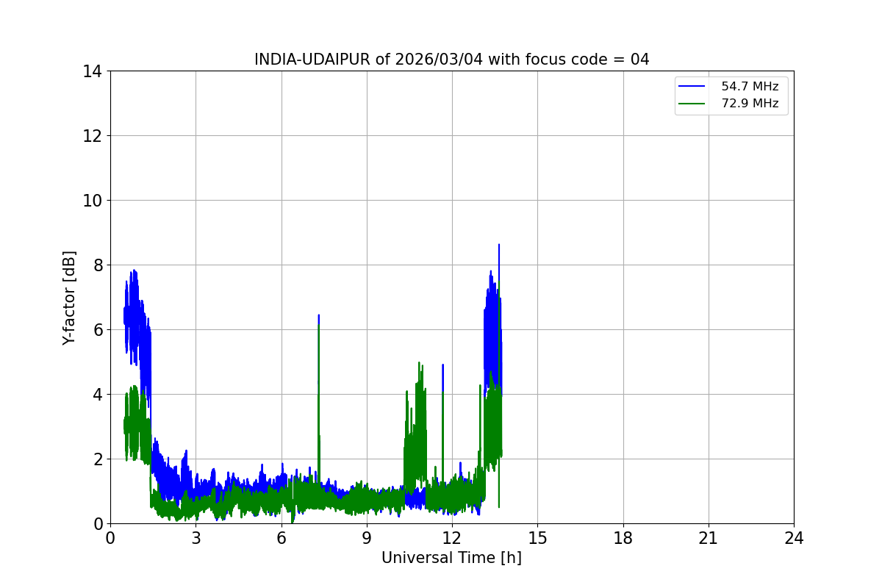Screen dimensions: 882x588
Task: Click the plot title INDIA-UDAIPUR of 2026/03/04
Action: point(451,60)
